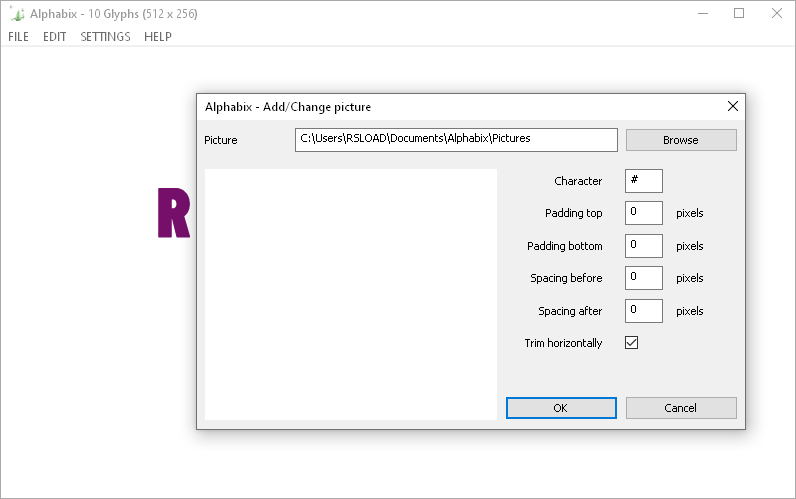This screenshot has height=499, width=796.
Task: Click the Character input field
Action: pyautogui.click(x=644, y=181)
